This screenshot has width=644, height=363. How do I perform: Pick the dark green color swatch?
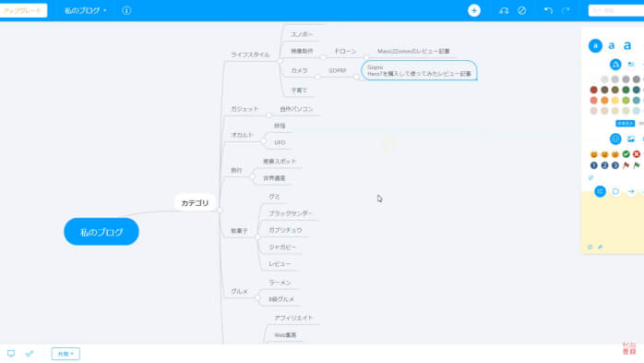point(626,90)
